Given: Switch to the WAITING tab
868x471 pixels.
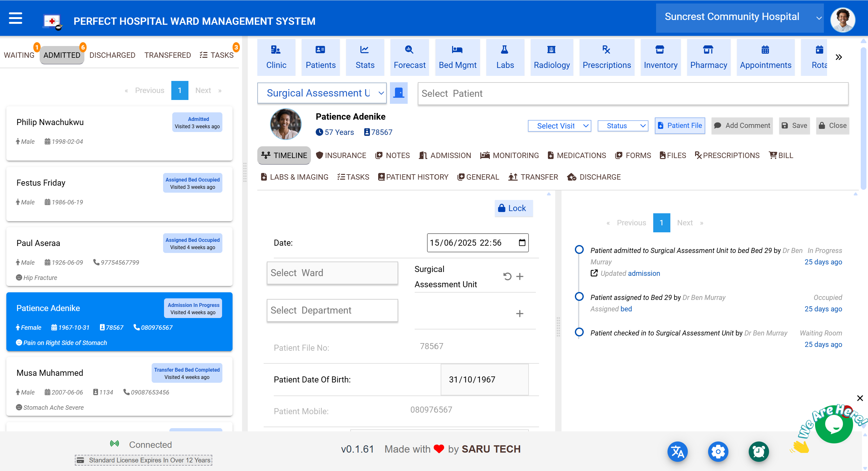Looking at the screenshot, I should click(x=19, y=55).
